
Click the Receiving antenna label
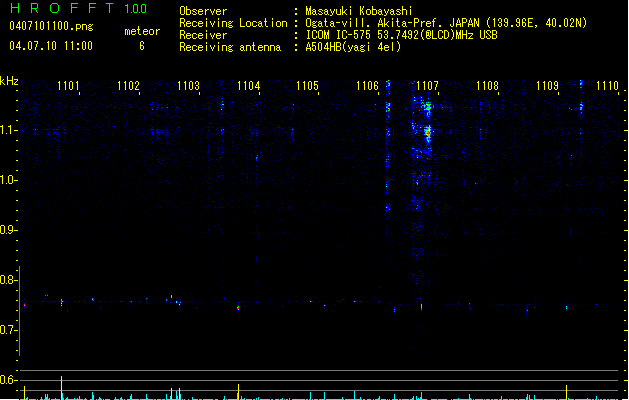230,47
